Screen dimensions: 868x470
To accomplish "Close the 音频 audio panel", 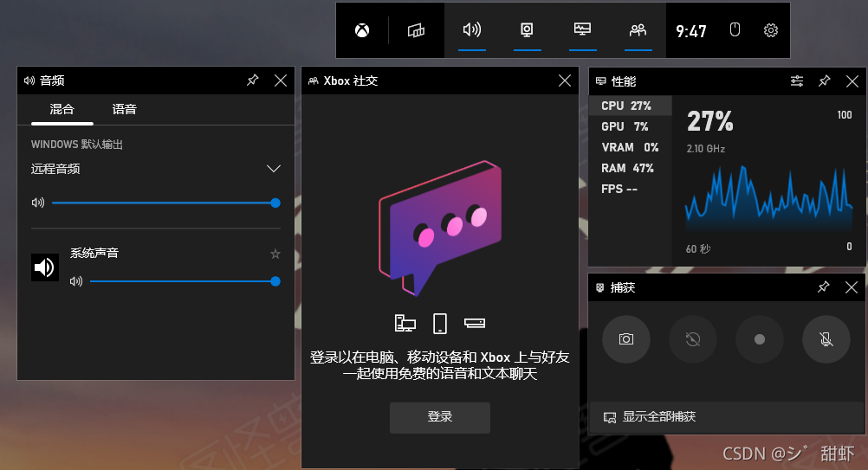I will pos(281,80).
